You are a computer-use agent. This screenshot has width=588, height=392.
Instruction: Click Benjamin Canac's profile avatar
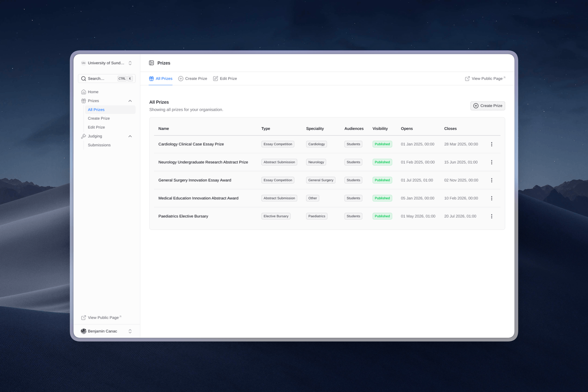(83, 331)
